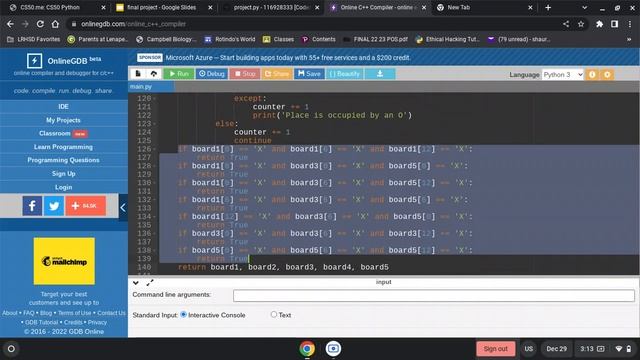Click the Mailchimp advertisement image
This screenshot has height=360, width=640.
point(64,261)
